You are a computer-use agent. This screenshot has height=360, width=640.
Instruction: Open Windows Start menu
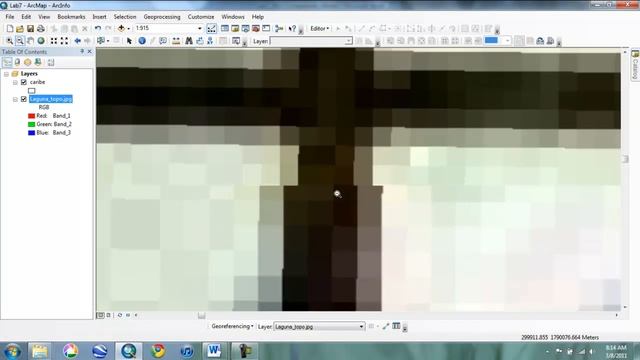(12, 351)
